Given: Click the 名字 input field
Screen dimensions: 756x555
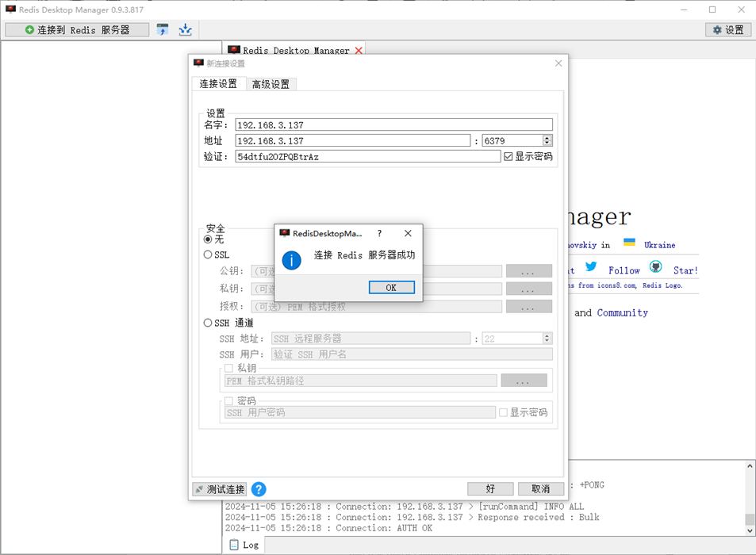Looking at the screenshot, I should [394, 125].
